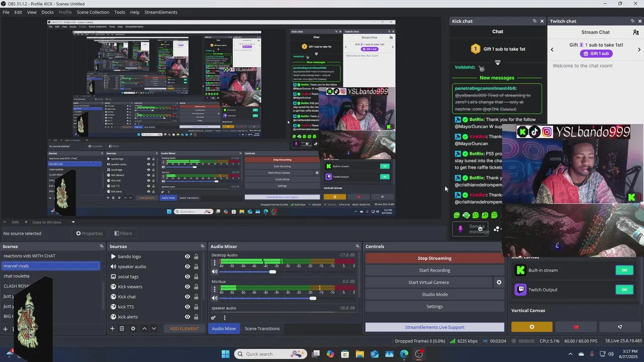Add a new source with plus icon
The width and height of the screenshot is (644, 362).
pos(112,328)
